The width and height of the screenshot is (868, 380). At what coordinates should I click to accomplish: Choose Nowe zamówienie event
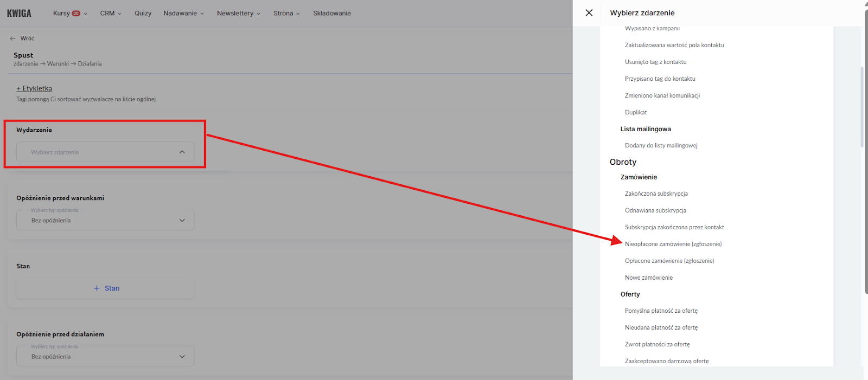point(649,278)
